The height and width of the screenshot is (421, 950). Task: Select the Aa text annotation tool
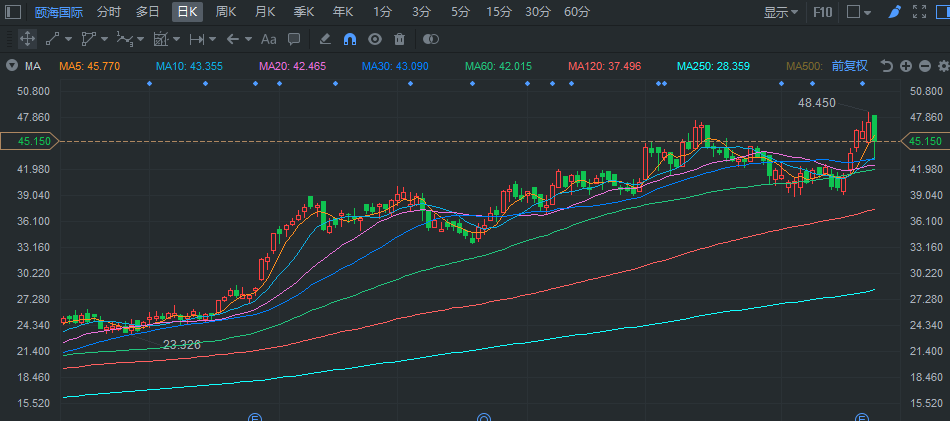pyautogui.click(x=268, y=39)
